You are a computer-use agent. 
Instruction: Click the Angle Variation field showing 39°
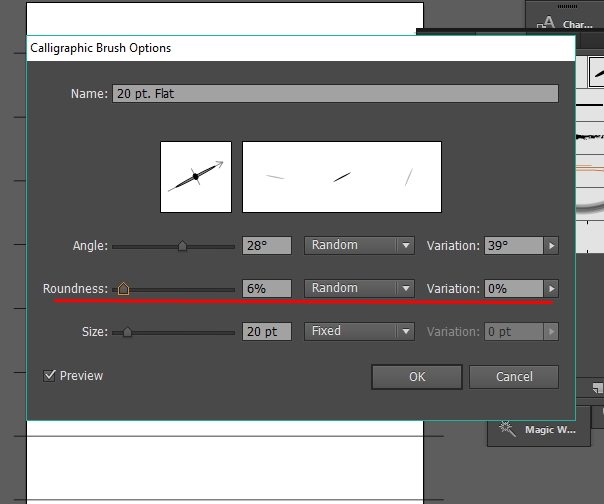coord(513,245)
